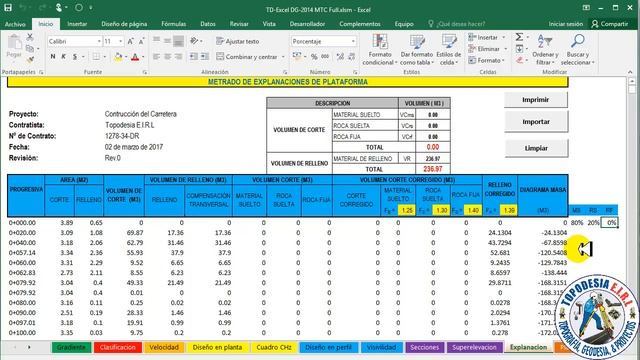Click the AutoSum sigma icon

point(519,37)
